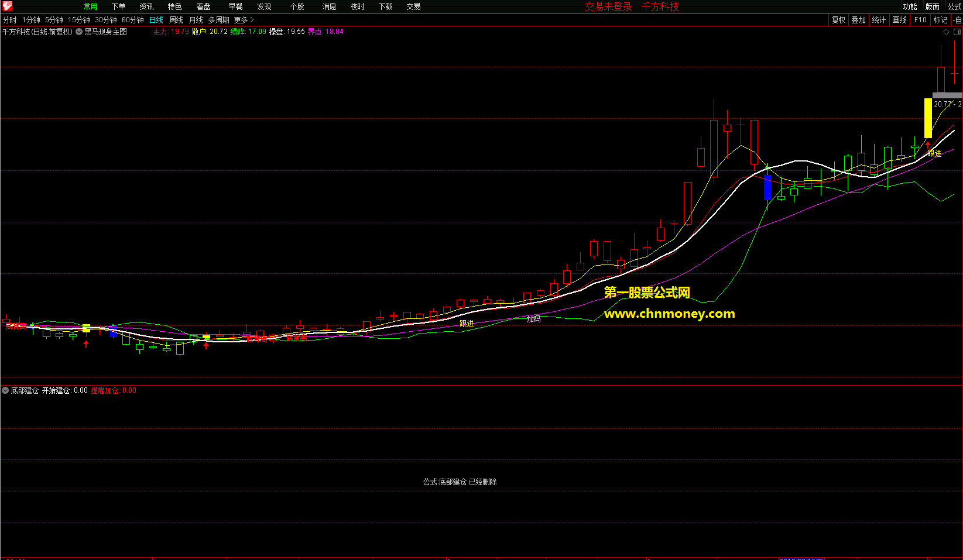Open the 多周期 multi-period view
The width and height of the screenshot is (963, 560).
click(218, 20)
